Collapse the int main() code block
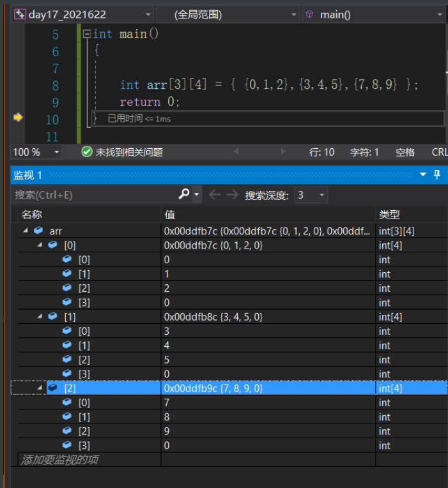 pos(87,34)
